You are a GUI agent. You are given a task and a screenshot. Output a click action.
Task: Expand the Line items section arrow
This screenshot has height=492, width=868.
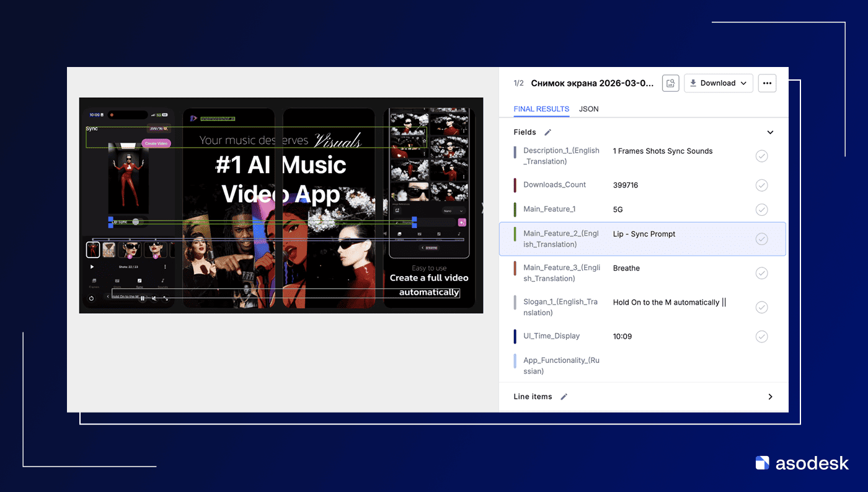(x=770, y=397)
